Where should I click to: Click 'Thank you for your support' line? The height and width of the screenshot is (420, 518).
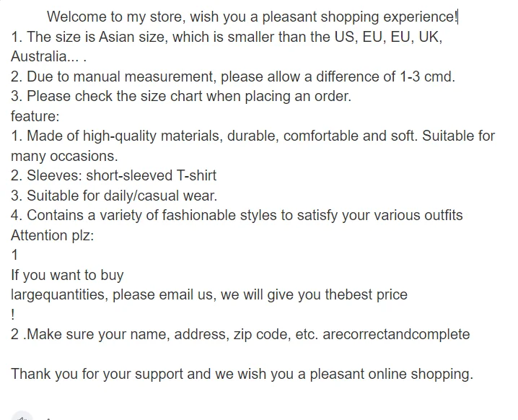click(x=242, y=374)
